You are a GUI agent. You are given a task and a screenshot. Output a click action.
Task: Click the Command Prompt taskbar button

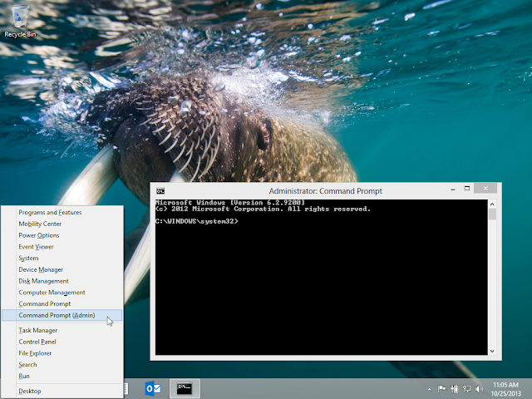[185, 388]
